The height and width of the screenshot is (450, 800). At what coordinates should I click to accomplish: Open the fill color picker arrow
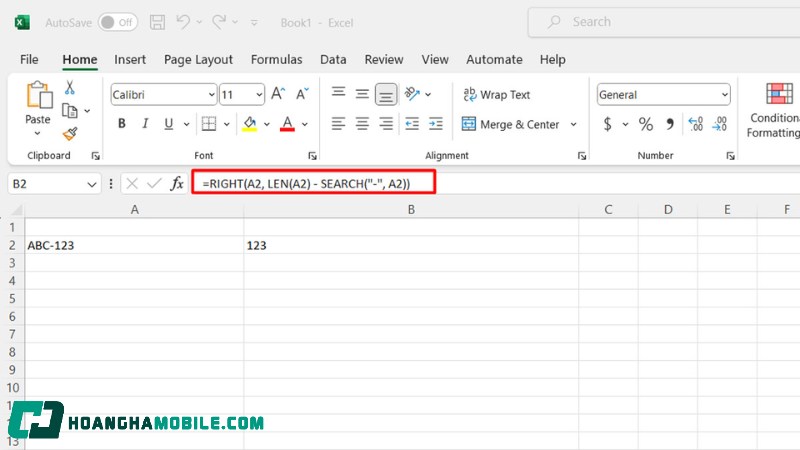[x=267, y=124]
